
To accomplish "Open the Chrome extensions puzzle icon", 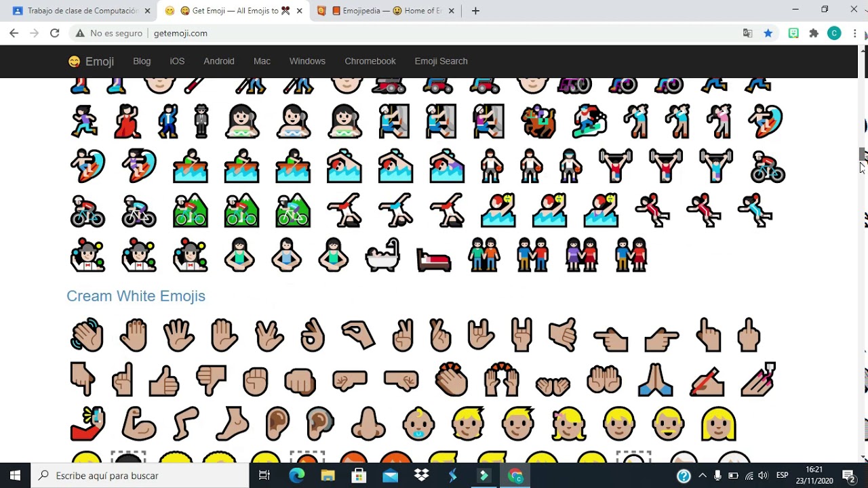I will coord(814,33).
